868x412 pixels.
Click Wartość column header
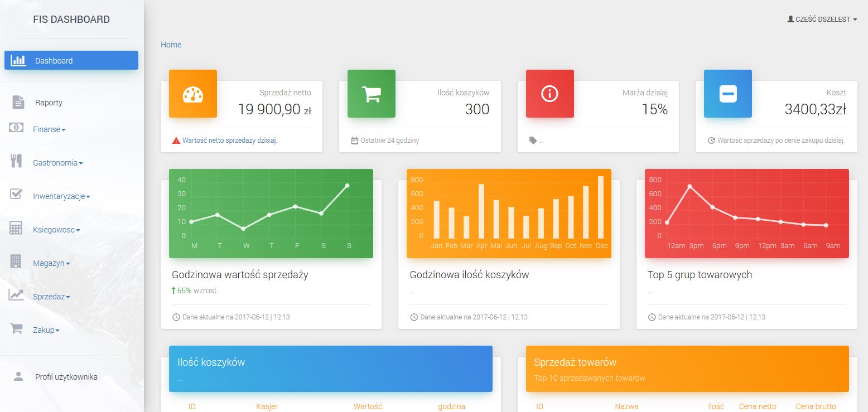point(368,406)
